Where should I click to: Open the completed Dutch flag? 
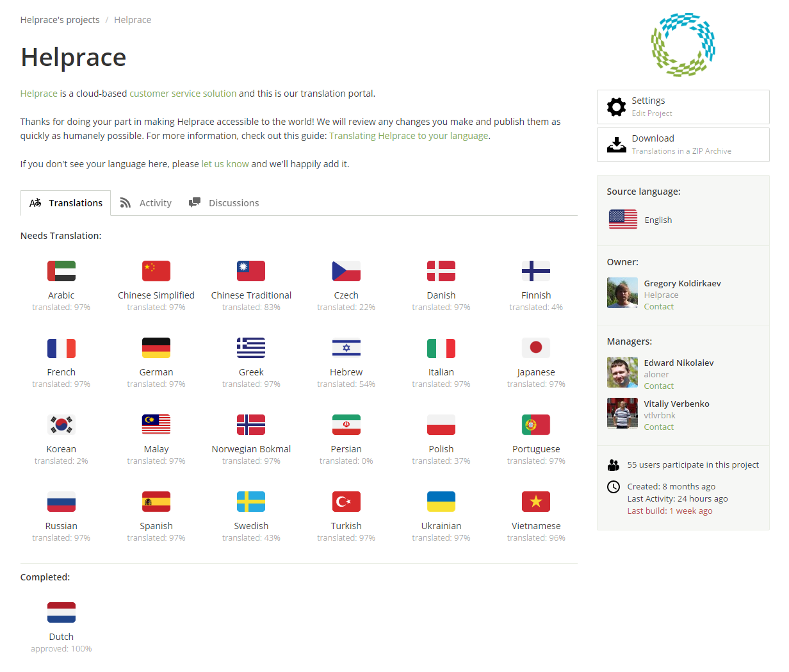coord(61,612)
